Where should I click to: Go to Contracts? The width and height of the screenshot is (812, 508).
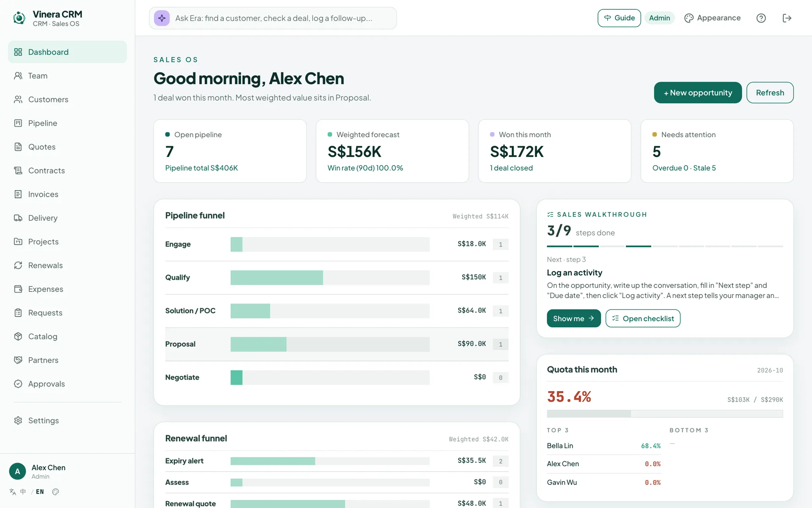click(67, 171)
